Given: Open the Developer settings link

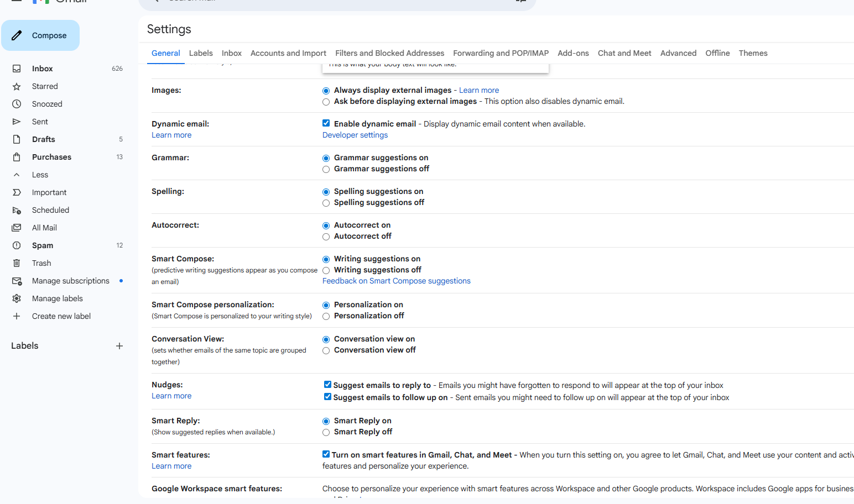Looking at the screenshot, I should [355, 135].
